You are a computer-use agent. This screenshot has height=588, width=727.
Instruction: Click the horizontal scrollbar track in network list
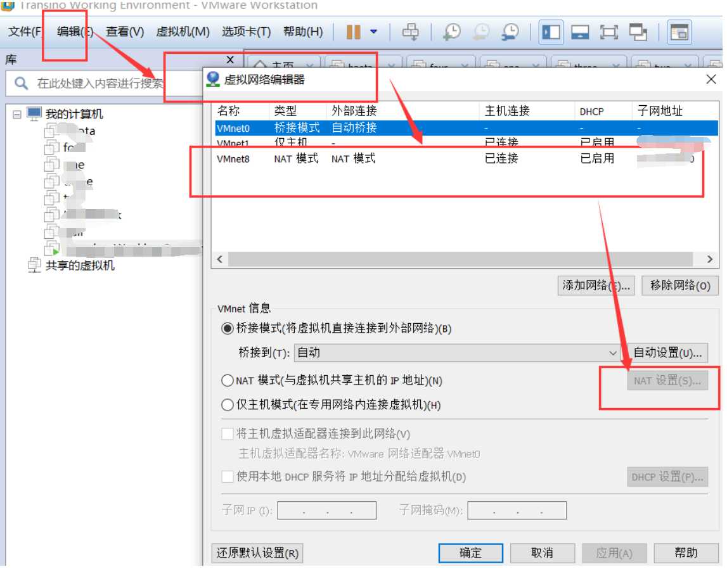(x=460, y=260)
